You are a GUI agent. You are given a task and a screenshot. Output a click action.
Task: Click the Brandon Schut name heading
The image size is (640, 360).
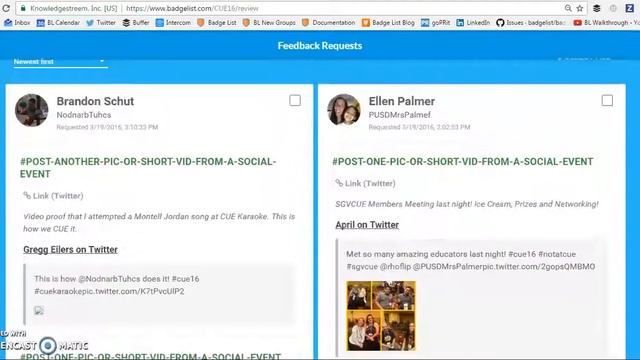click(x=95, y=101)
